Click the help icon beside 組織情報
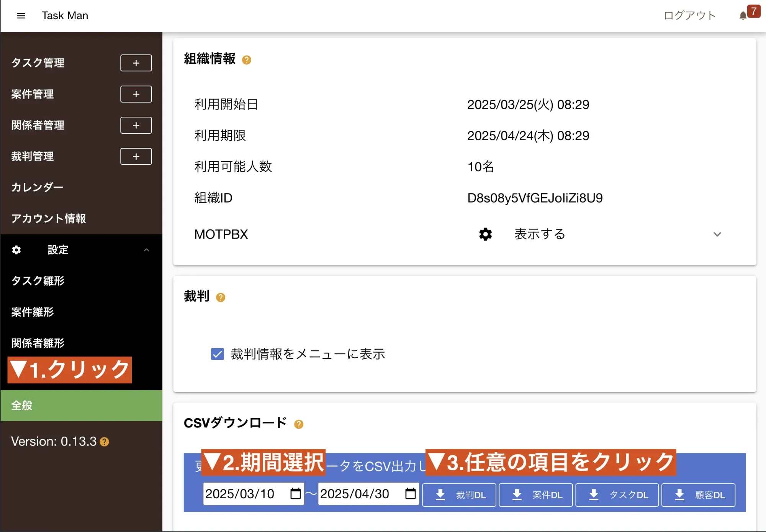Viewport: 766px width, 532px height. (x=247, y=60)
